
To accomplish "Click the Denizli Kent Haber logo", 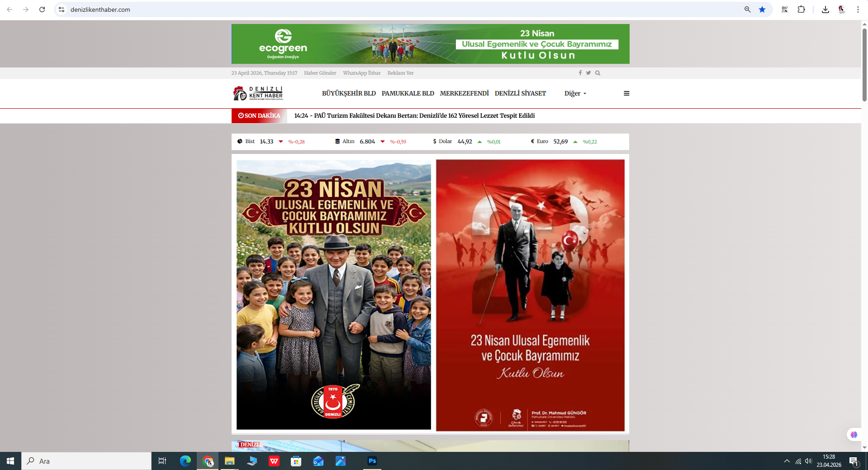I will click(258, 93).
